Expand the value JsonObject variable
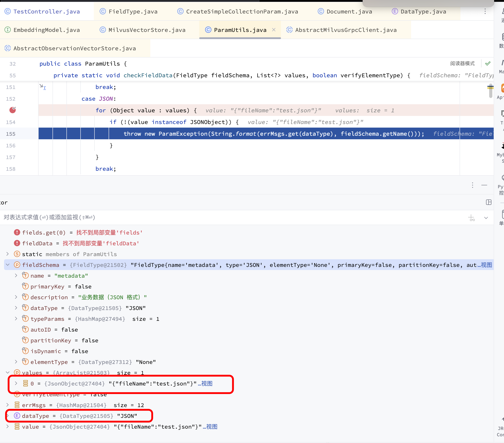Screen dimensions: 504x443 point(7,427)
